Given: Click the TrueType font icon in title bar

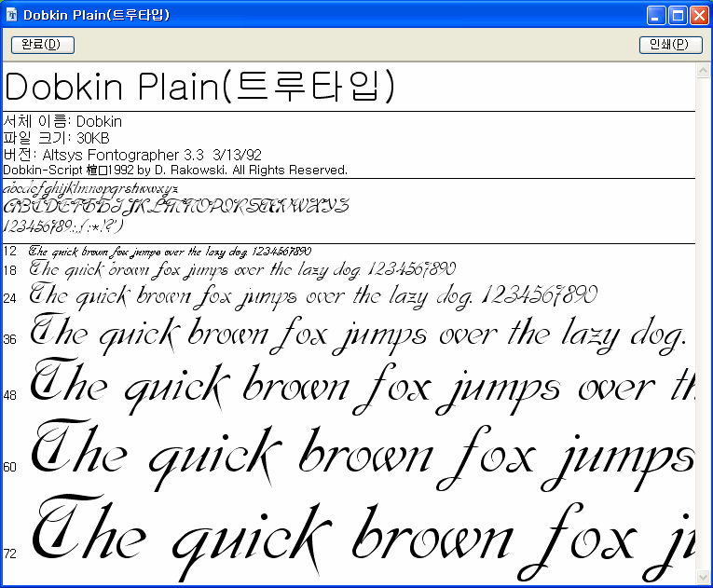Looking at the screenshot, I should pos(12,15).
